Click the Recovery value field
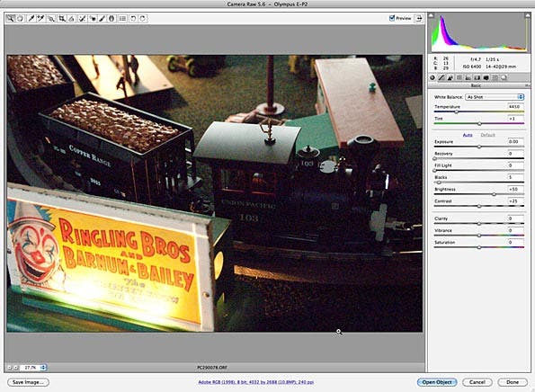535x392 pixels. pos(515,154)
